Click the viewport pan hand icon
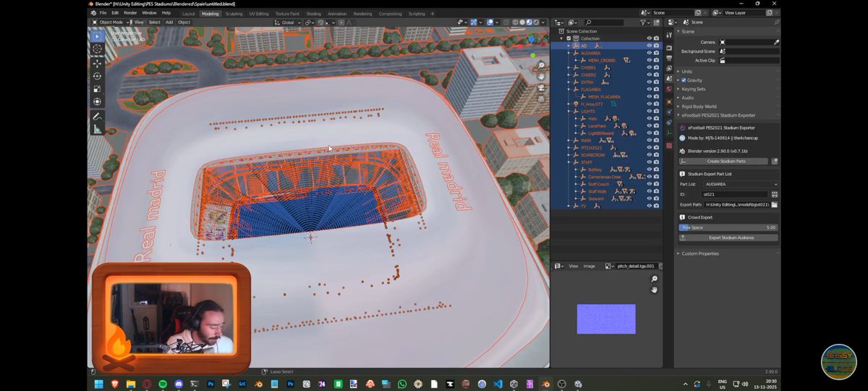 pos(540,77)
